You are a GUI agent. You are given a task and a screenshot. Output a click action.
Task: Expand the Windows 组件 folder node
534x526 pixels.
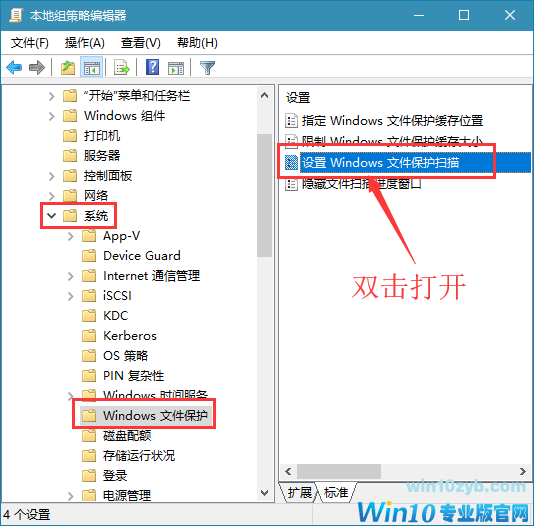51,116
